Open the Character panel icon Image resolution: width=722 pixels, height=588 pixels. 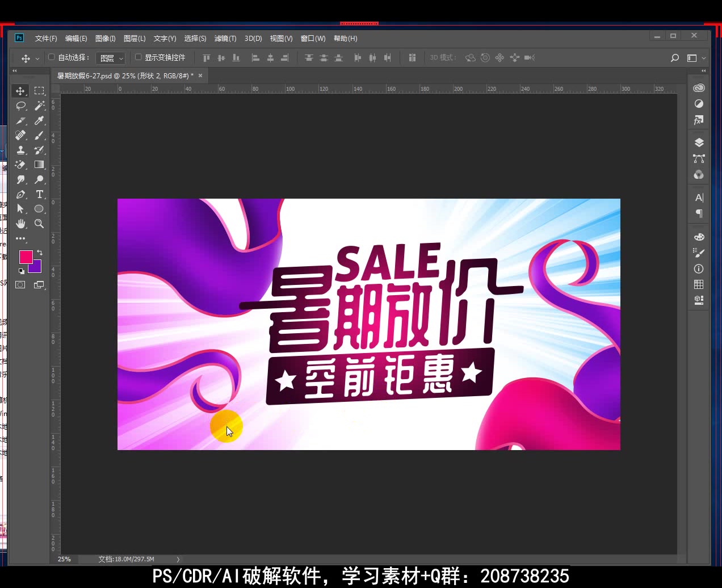[699, 198]
